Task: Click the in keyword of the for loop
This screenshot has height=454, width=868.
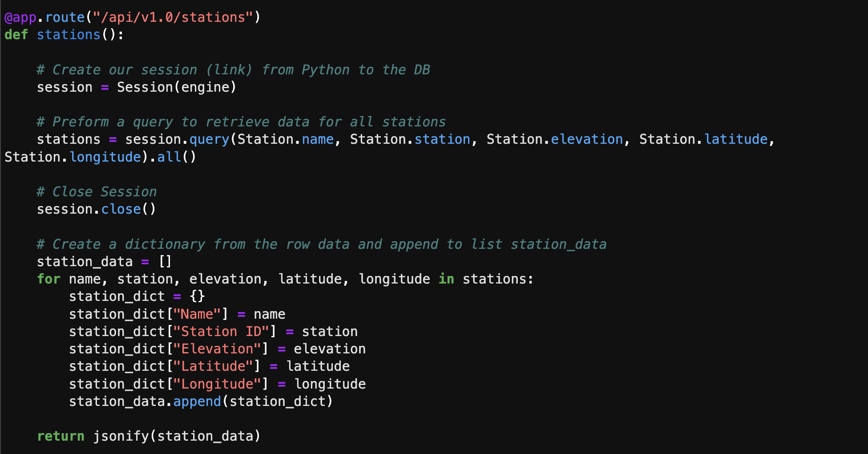Action: [446, 279]
